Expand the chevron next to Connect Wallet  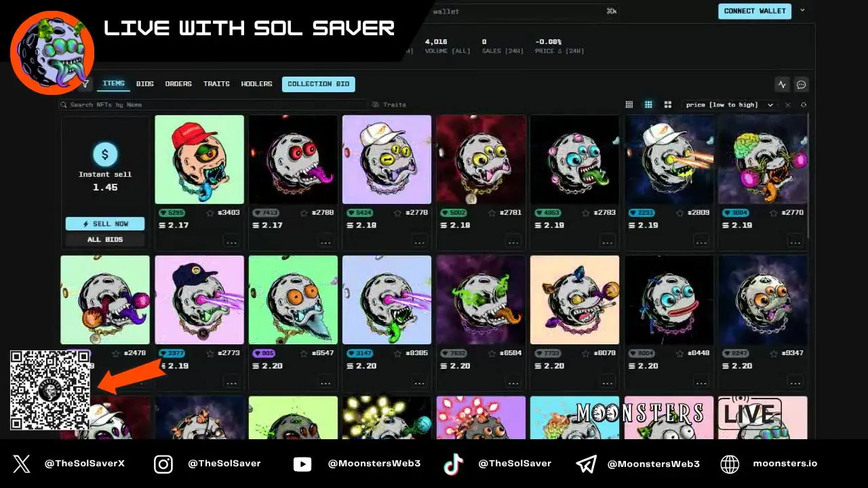point(803,11)
